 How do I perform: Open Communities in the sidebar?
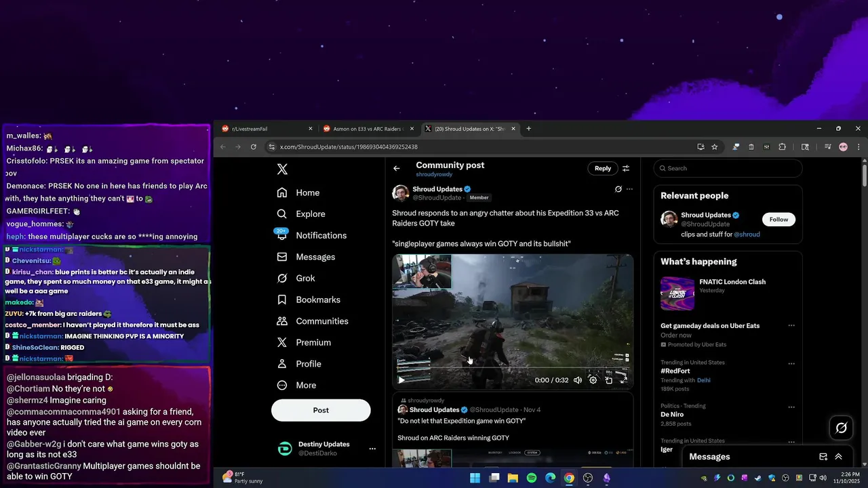(313, 321)
